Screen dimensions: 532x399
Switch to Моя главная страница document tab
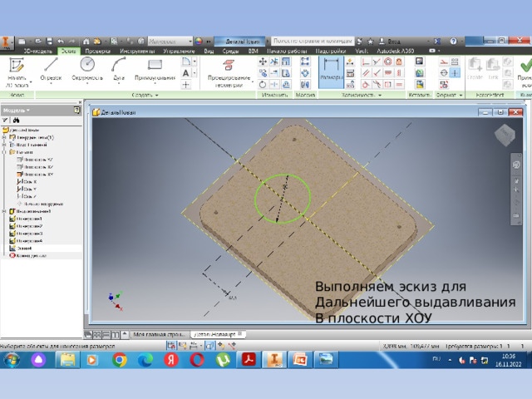159,334
